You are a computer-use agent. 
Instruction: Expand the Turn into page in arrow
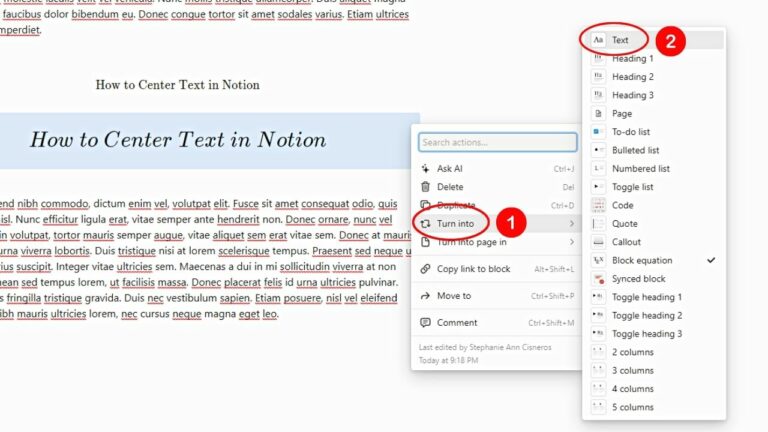(572, 242)
